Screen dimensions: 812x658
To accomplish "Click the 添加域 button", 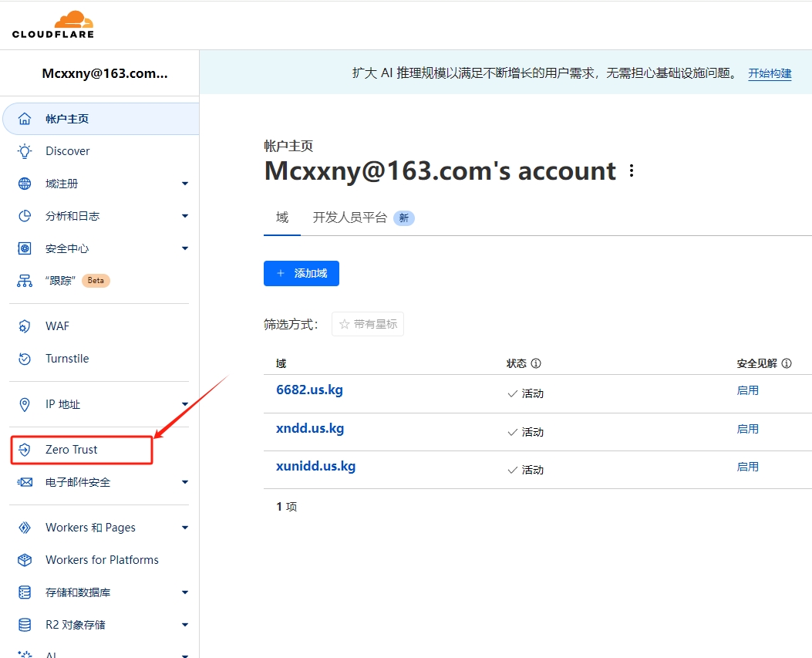I will click(302, 273).
